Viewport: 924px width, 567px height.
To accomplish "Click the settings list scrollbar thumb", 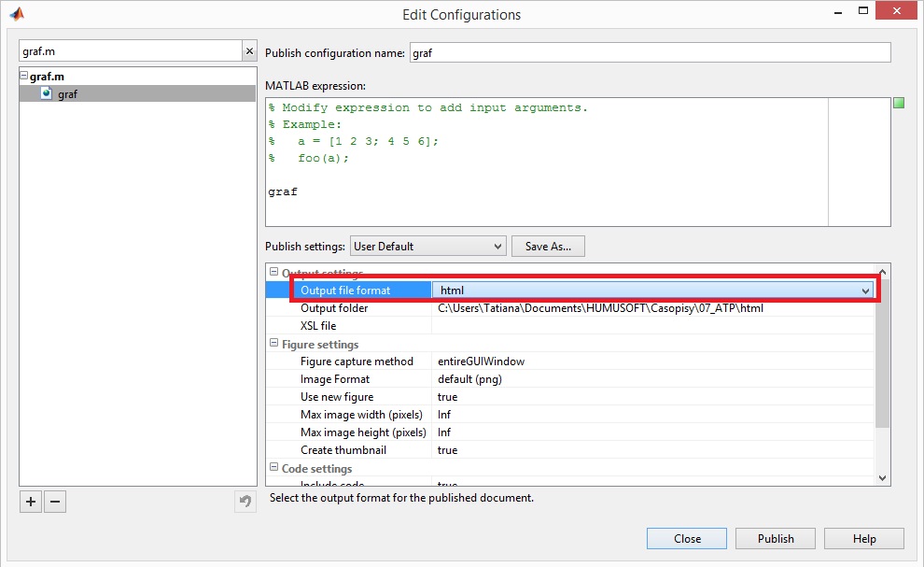I will pos(882,353).
